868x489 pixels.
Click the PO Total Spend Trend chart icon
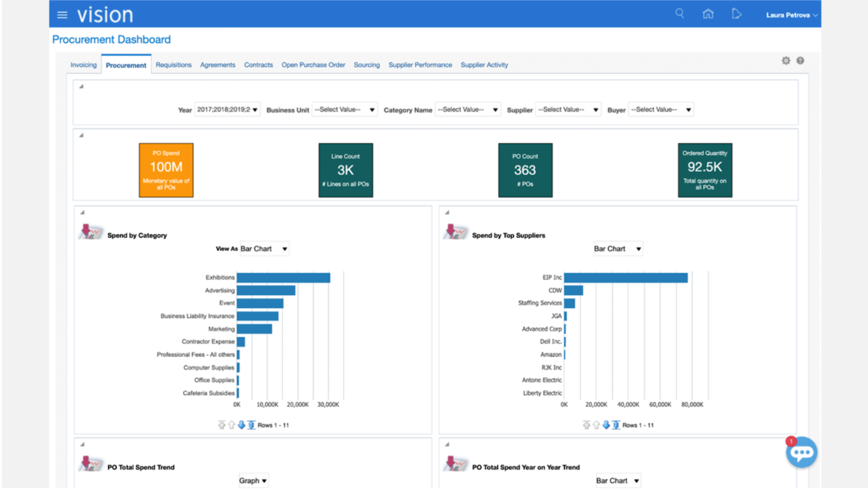pos(92,467)
